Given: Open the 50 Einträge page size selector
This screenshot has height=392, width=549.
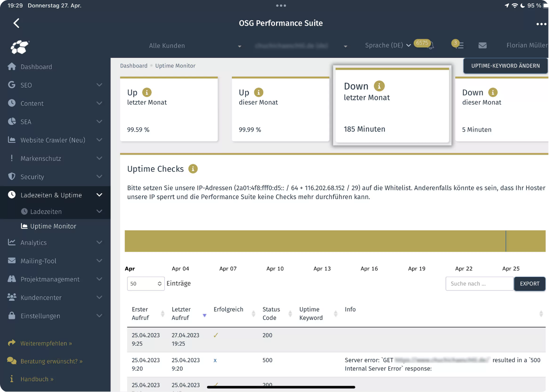Looking at the screenshot, I should [146, 284].
